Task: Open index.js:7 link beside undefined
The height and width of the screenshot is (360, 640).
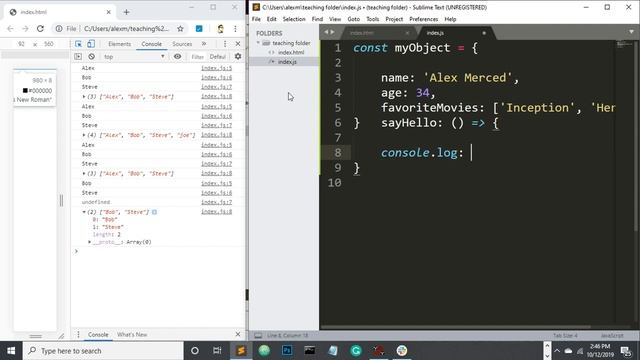Action: pyautogui.click(x=216, y=202)
